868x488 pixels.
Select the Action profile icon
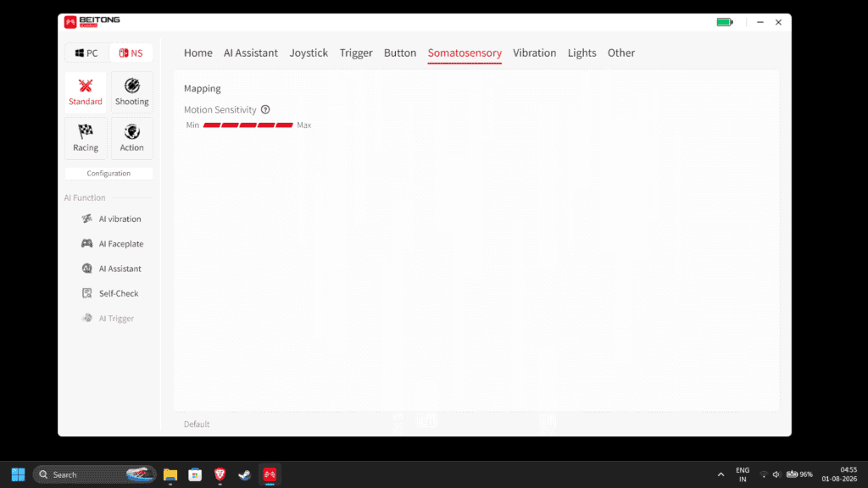131,138
